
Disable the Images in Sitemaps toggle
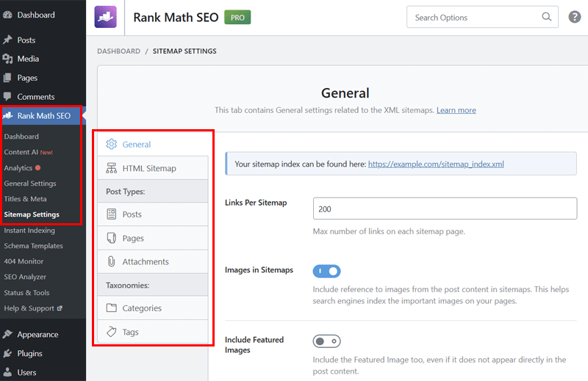pos(326,271)
